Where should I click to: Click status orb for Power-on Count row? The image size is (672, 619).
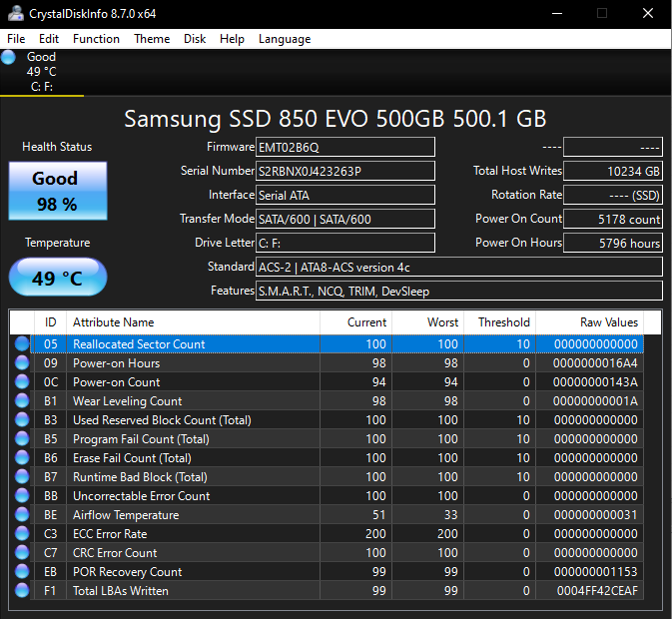(x=22, y=381)
